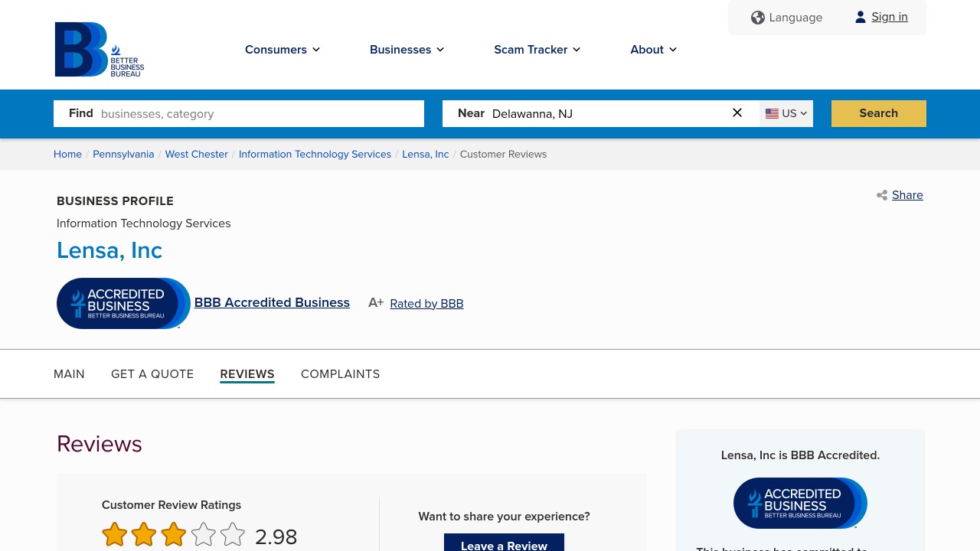Click the first gold review star

click(115, 535)
